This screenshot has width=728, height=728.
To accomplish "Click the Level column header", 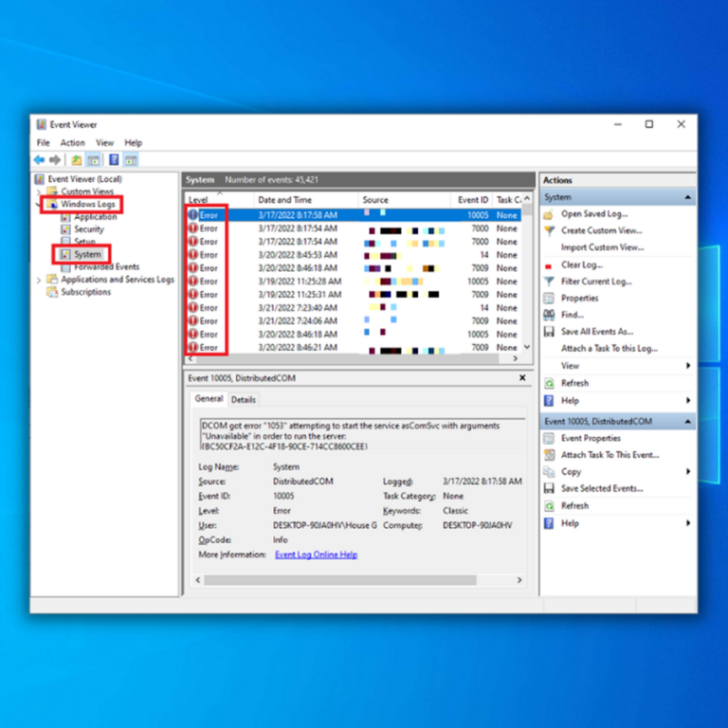I will click(x=219, y=200).
